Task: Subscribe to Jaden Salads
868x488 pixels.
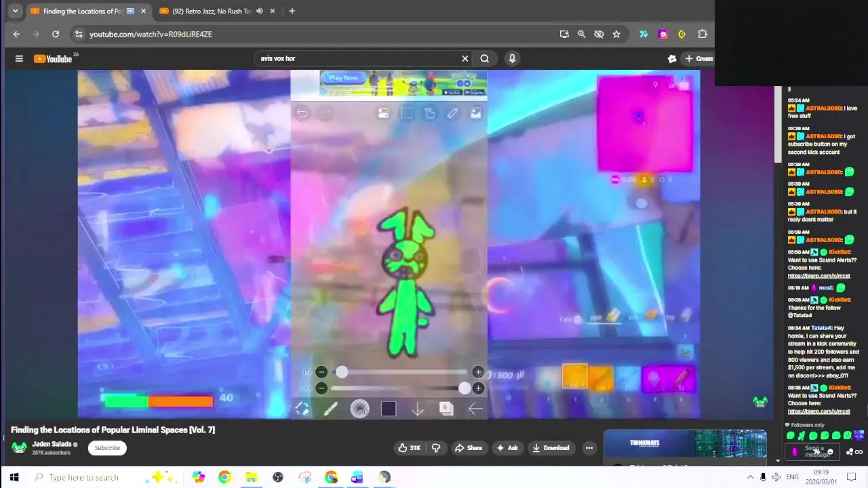Action: coord(107,447)
